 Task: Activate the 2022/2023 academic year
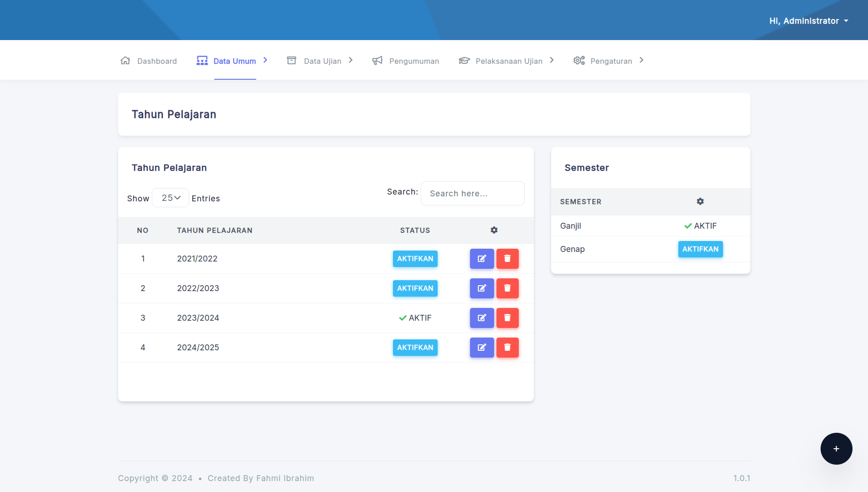coord(415,288)
